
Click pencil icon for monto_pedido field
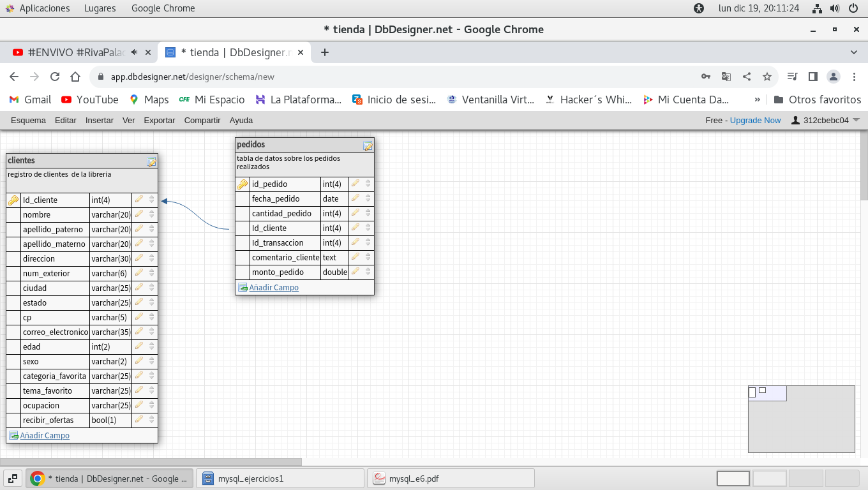[x=355, y=272]
